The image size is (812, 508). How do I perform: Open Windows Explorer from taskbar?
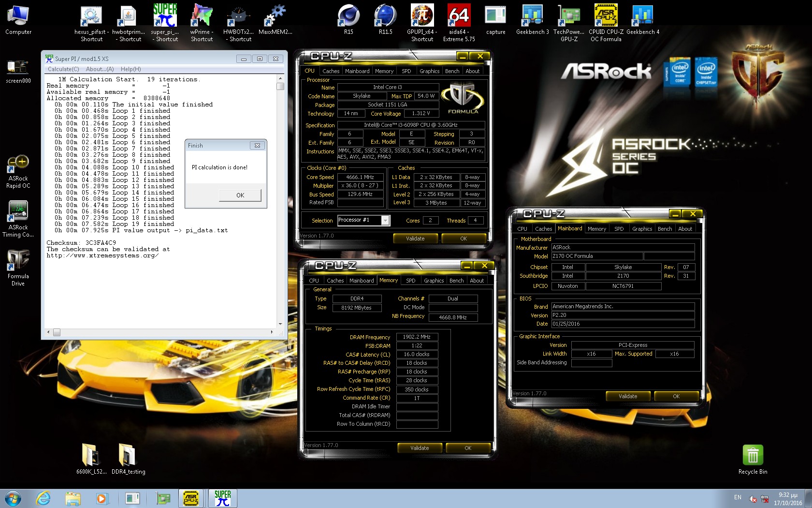pos(73,498)
